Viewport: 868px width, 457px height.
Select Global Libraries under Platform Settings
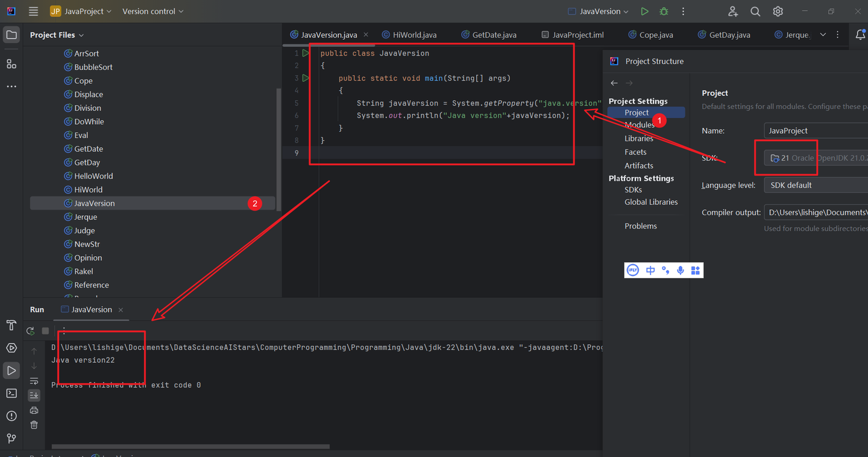pyautogui.click(x=651, y=202)
